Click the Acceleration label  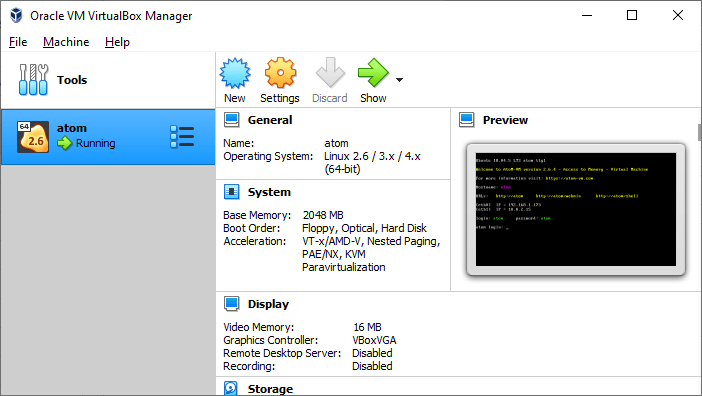(x=254, y=241)
